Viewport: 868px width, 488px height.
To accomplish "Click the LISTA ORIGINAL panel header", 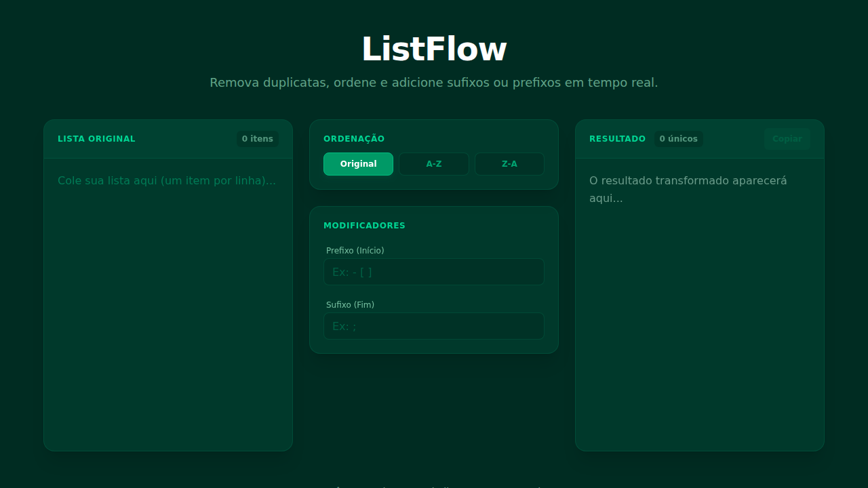I will point(96,139).
